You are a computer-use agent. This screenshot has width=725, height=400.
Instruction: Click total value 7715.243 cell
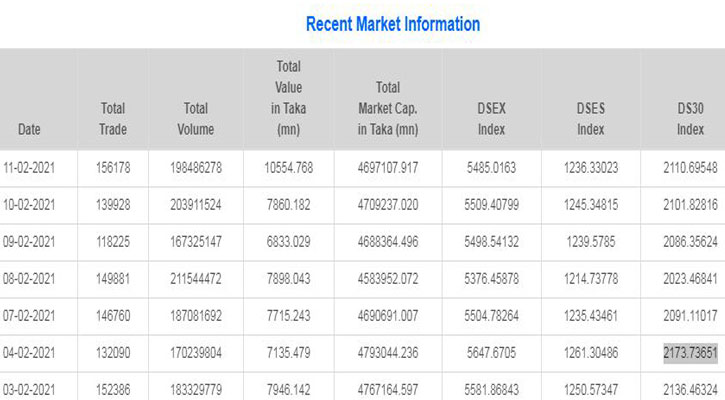click(288, 316)
